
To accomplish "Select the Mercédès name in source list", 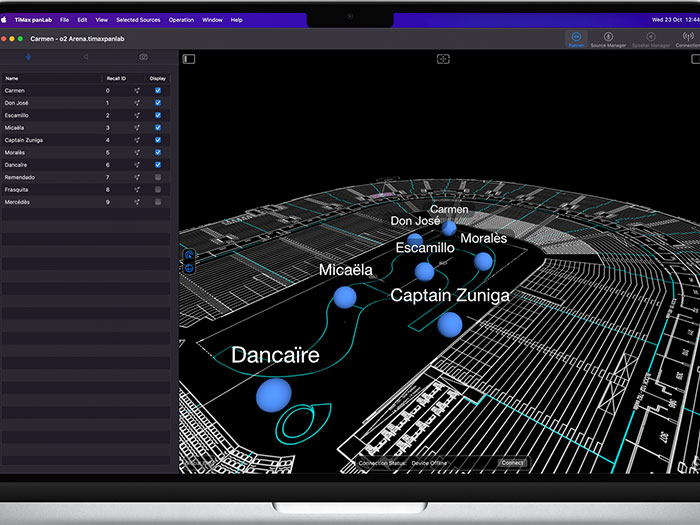I will pos(17,202).
